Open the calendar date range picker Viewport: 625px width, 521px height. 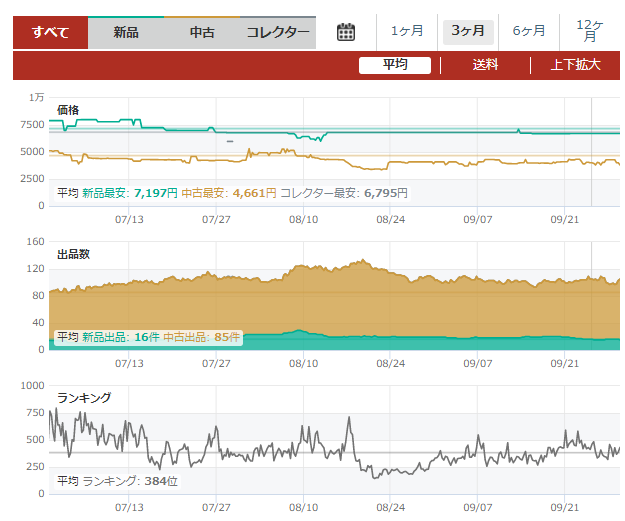tap(346, 32)
